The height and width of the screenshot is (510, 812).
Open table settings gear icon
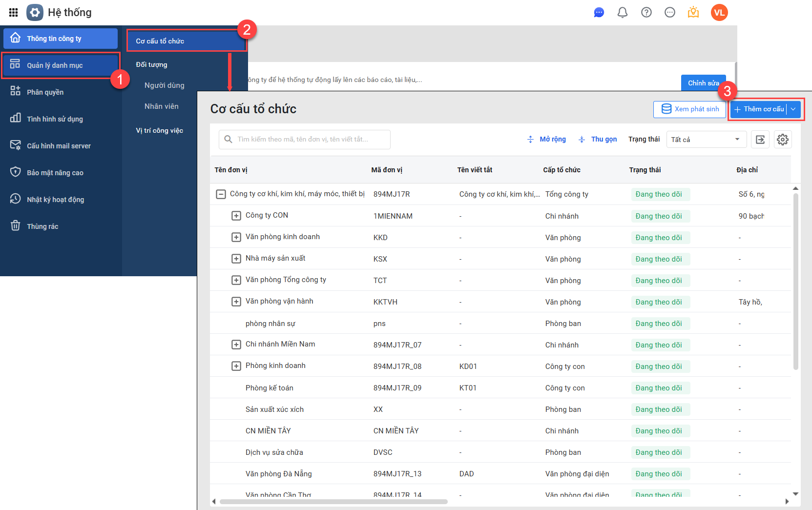click(782, 140)
